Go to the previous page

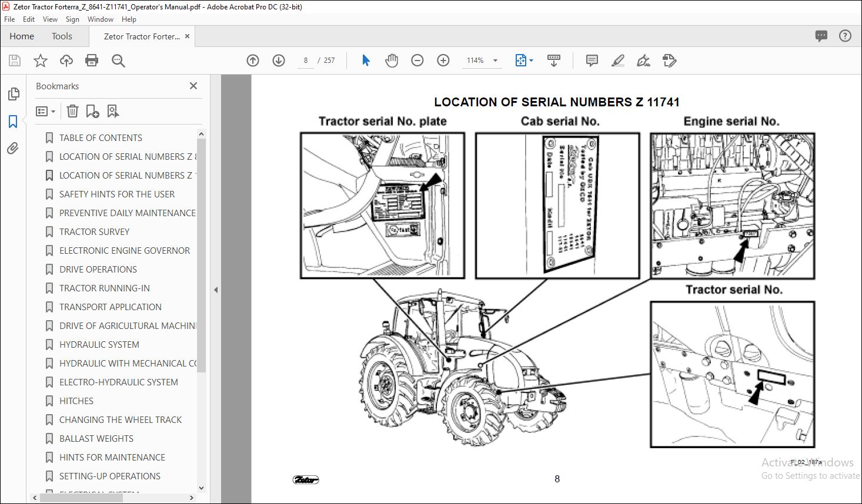click(253, 61)
